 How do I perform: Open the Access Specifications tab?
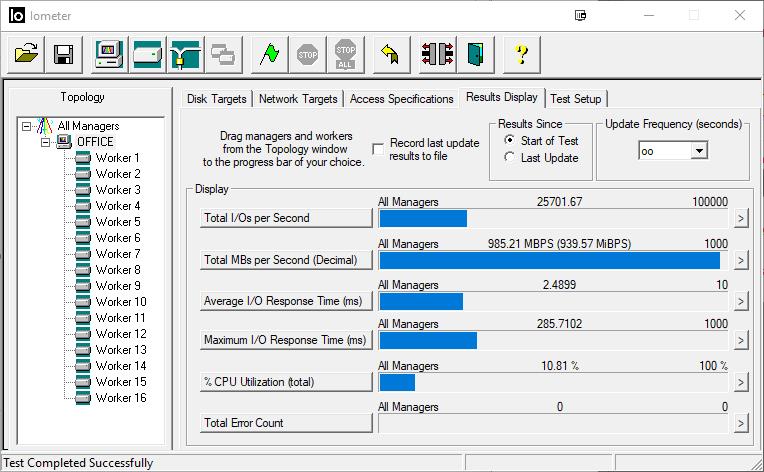[401, 99]
